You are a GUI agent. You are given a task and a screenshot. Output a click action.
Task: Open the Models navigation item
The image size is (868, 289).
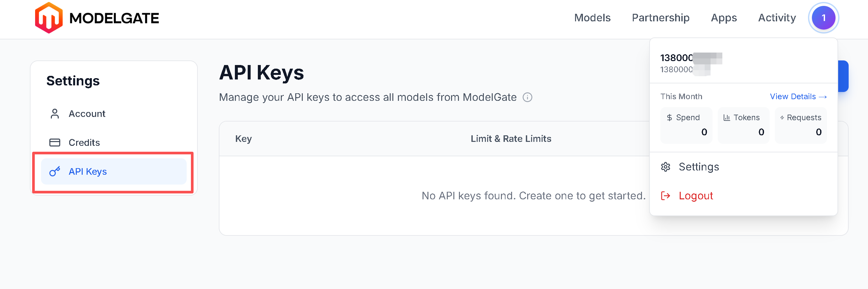pos(592,18)
